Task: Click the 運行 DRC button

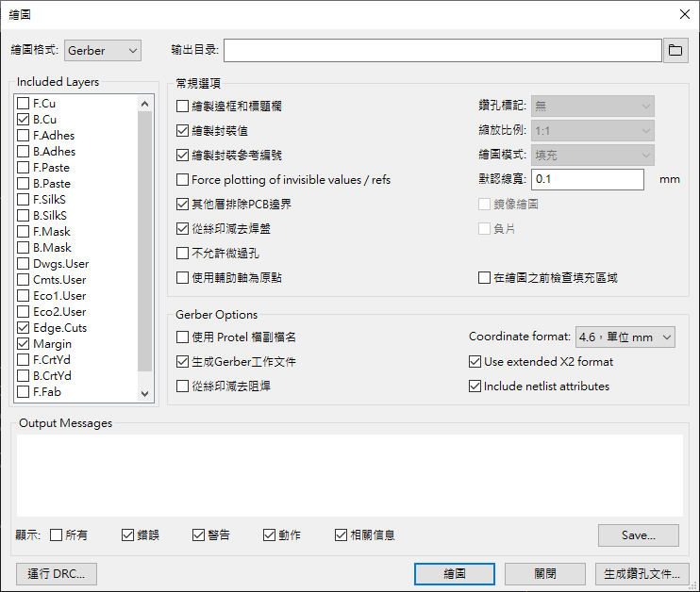Action: click(57, 573)
